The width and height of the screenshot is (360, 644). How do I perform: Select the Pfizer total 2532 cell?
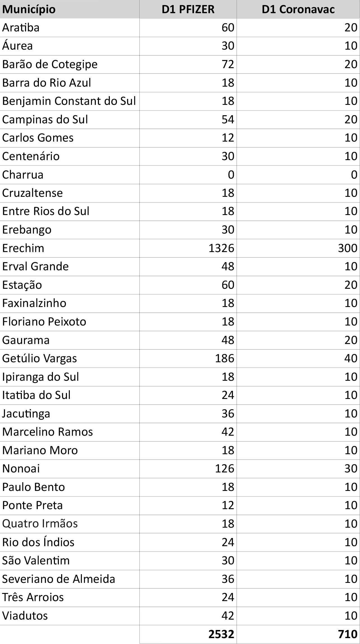188,634
